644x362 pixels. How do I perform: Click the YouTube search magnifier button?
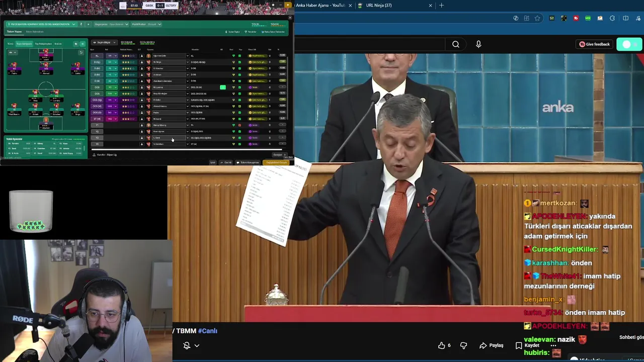(x=456, y=44)
